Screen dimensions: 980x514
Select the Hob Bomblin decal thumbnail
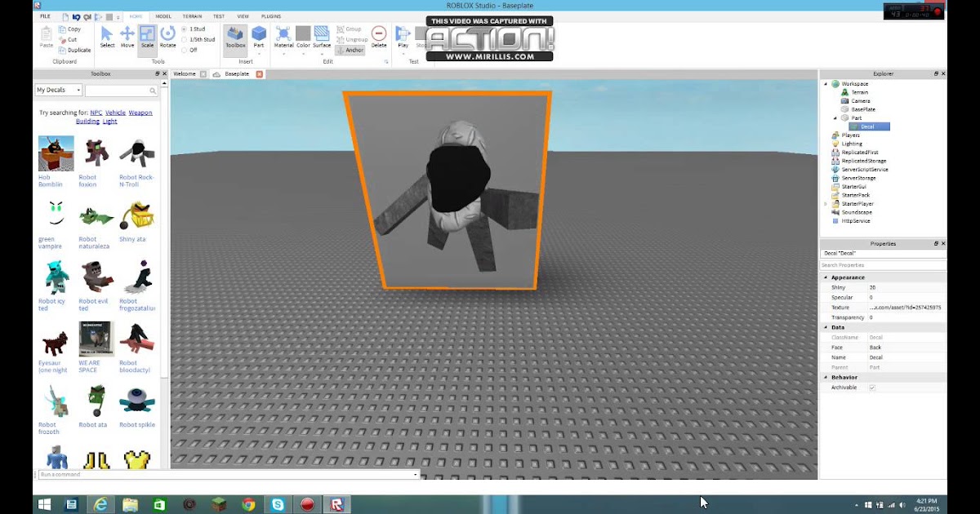[x=56, y=153]
